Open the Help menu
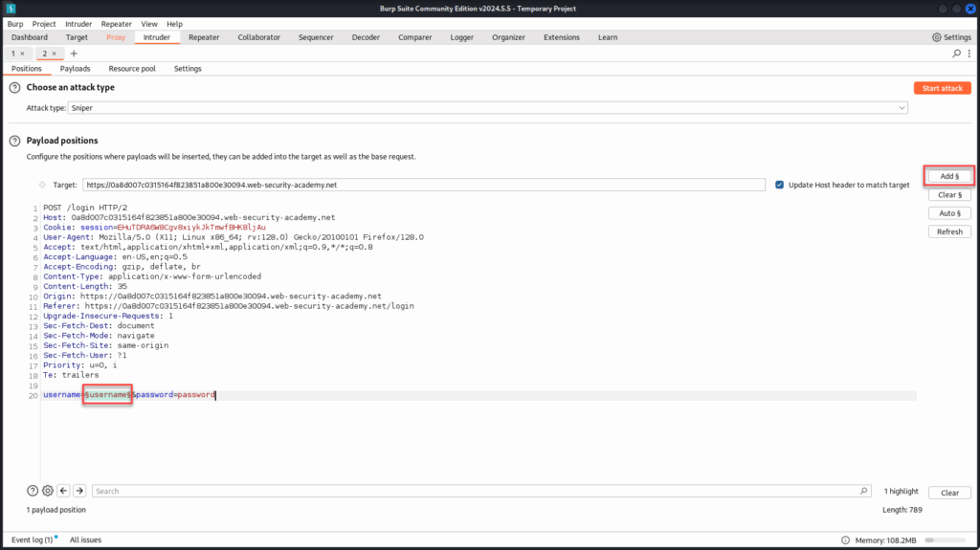980x550 pixels. click(174, 24)
